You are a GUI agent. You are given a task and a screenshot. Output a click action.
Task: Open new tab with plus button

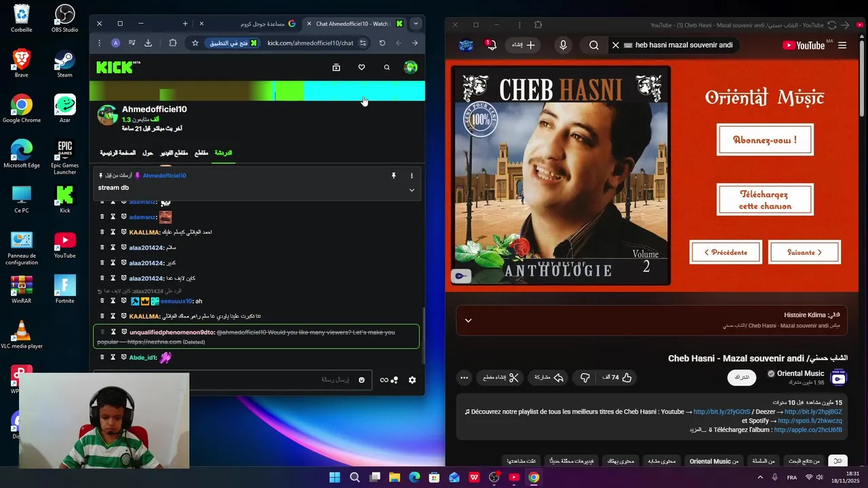coord(184,24)
